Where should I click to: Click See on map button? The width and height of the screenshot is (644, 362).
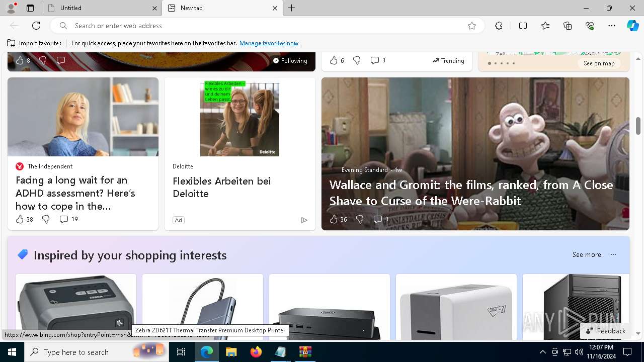pyautogui.click(x=599, y=63)
